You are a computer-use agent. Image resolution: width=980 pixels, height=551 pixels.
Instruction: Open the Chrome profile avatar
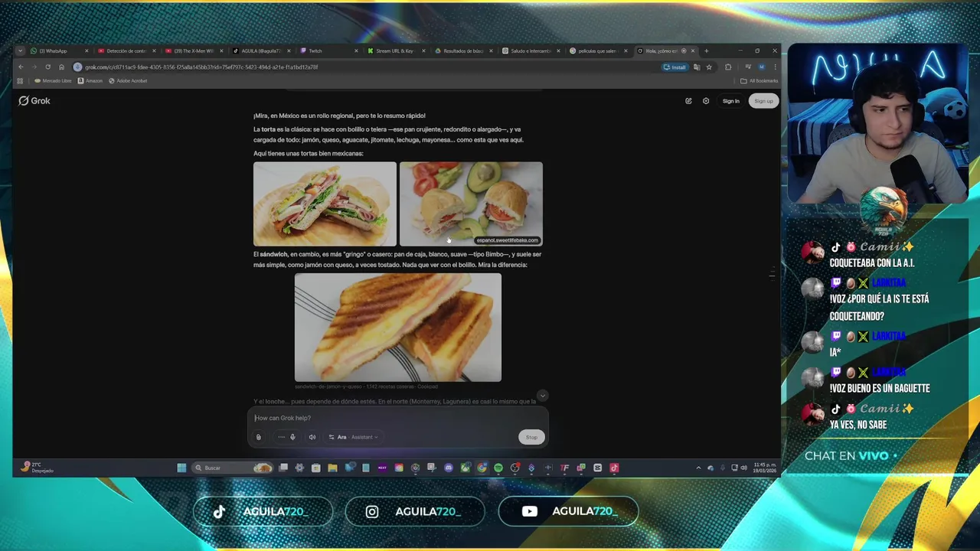click(761, 67)
